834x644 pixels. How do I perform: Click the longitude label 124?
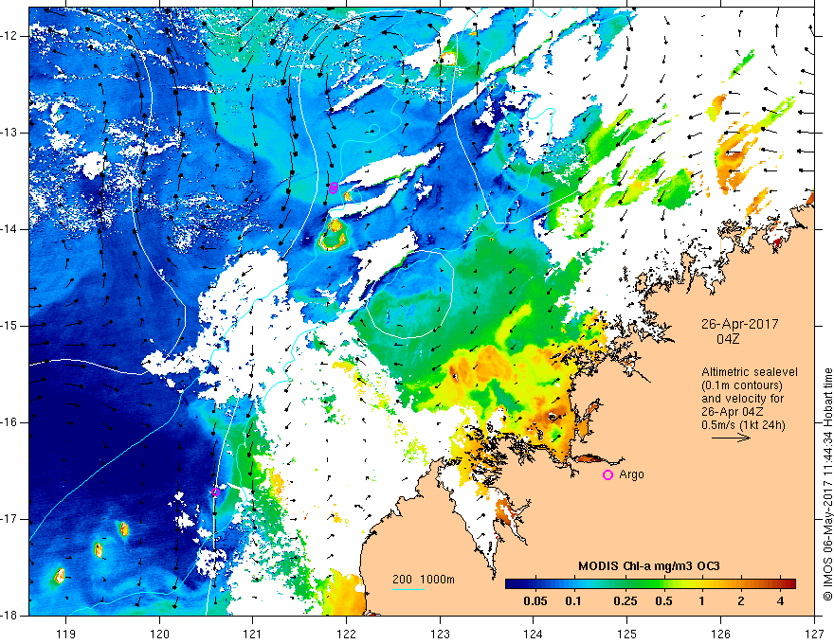coord(534,634)
